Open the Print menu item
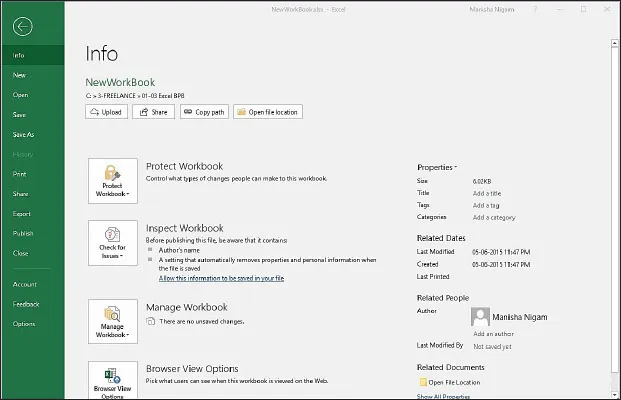Viewport: 621px width, 400px height. coord(20,174)
